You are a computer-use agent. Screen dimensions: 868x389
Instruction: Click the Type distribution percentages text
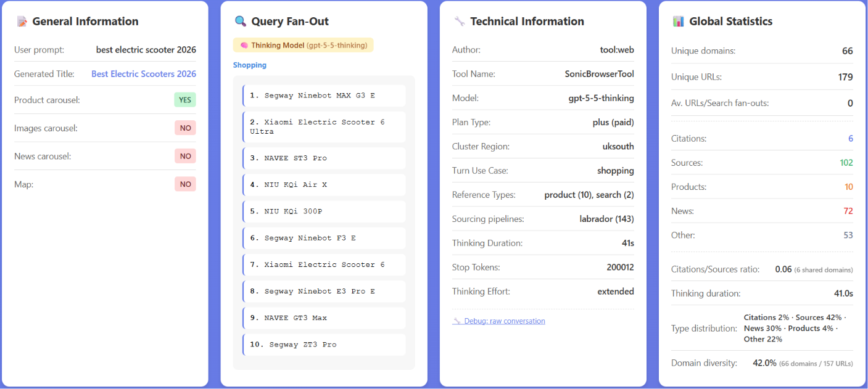pos(795,329)
